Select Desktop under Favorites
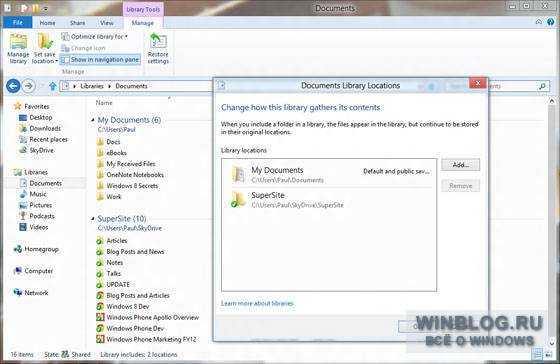The height and width of the screenshot is (364, 560). (x=36, y=117)
